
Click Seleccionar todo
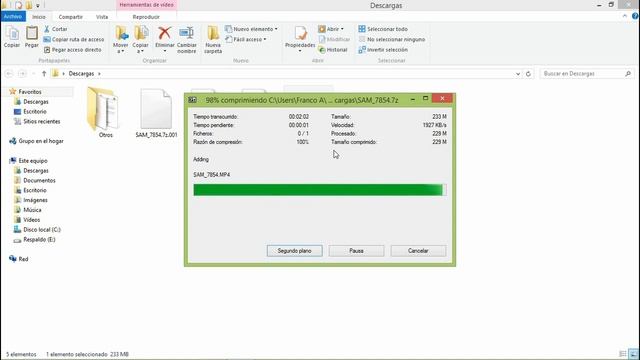click(383, 29)
